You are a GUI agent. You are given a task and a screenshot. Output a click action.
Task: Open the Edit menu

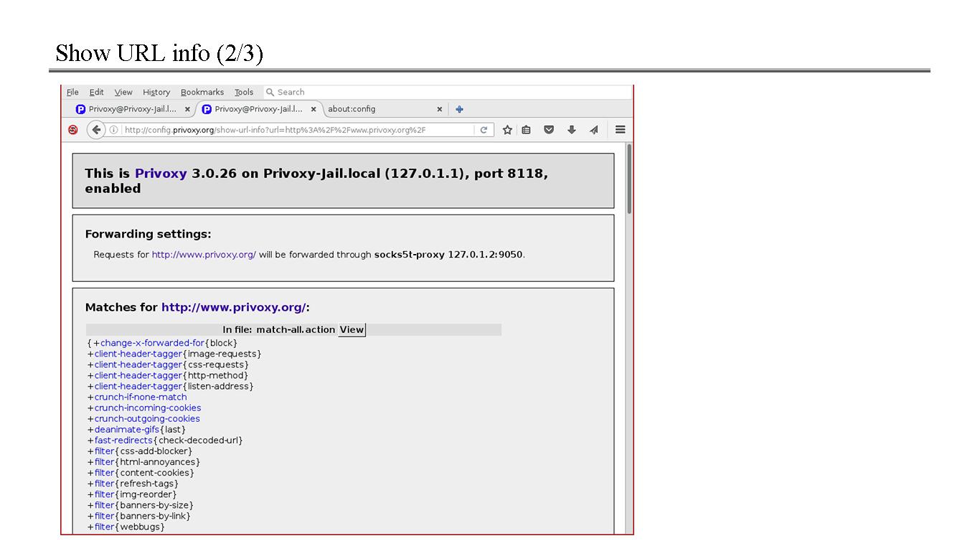tap(96, 92)
